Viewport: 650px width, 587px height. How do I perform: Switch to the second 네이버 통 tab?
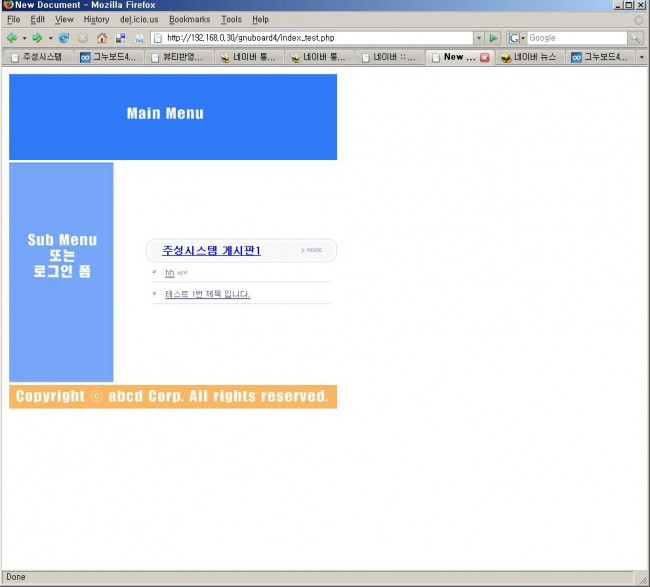tap(320, 57)
